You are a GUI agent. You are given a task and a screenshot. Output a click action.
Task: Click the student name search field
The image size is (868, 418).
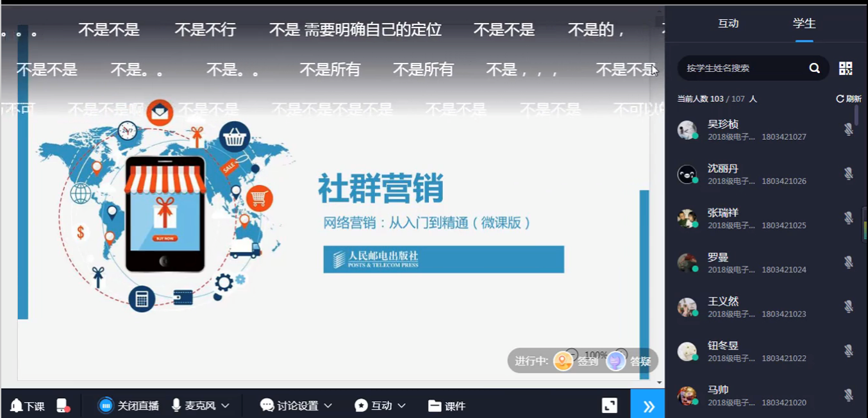click(x=744, y=68)
